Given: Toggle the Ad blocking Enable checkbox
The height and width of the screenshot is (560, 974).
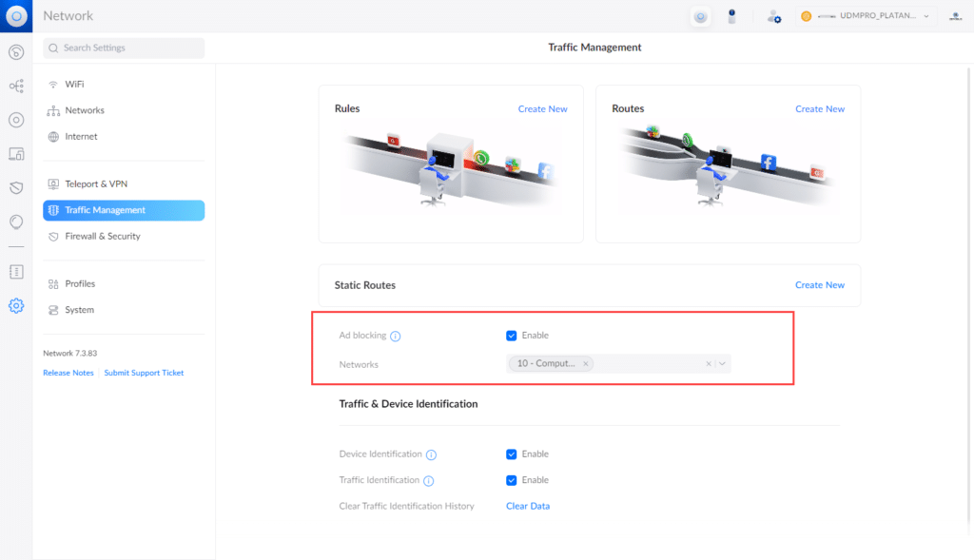Looking at the screenshot, I should [x=512, y=336].
